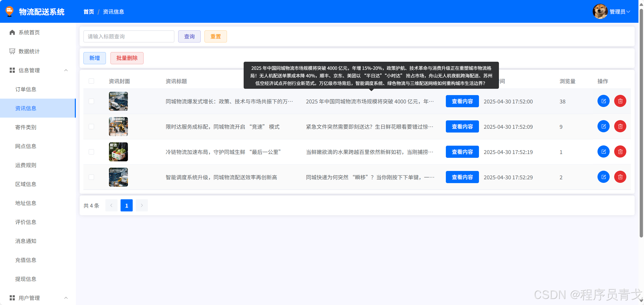Select the checkbox for 冷链物流 row

coord(91,152)
